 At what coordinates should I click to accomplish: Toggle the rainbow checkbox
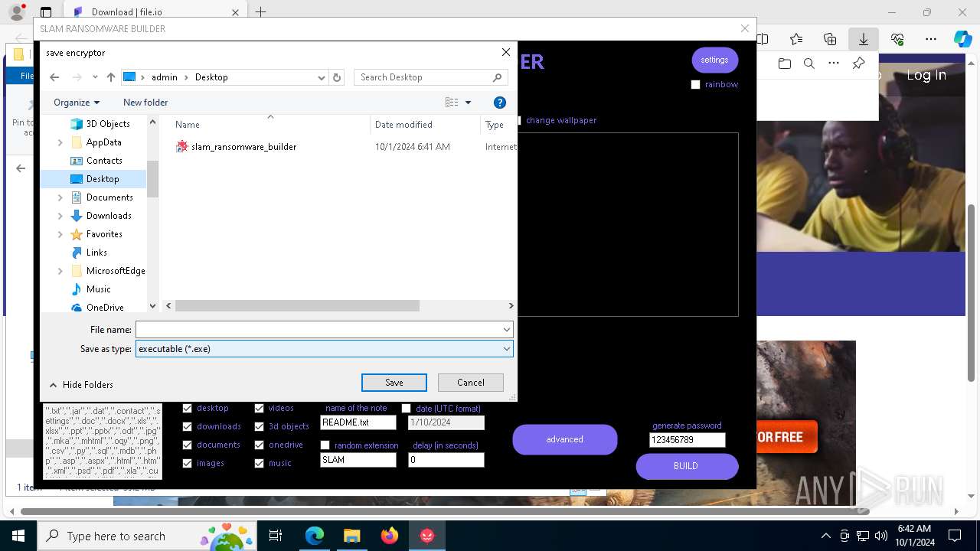click(695, 85)
